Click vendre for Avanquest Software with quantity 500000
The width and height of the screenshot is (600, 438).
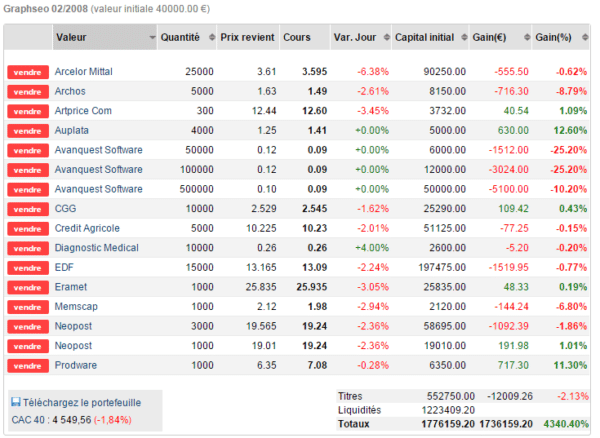click(28, 189)
